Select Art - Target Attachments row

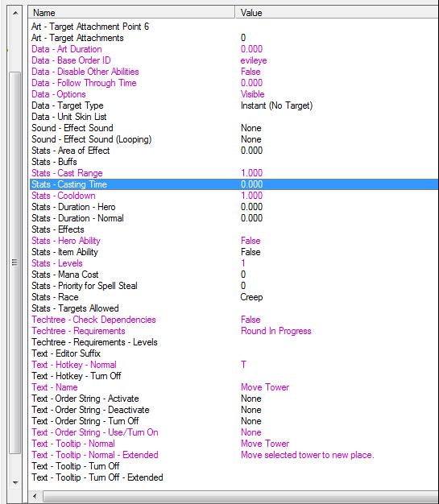click(x=234, y=38)
